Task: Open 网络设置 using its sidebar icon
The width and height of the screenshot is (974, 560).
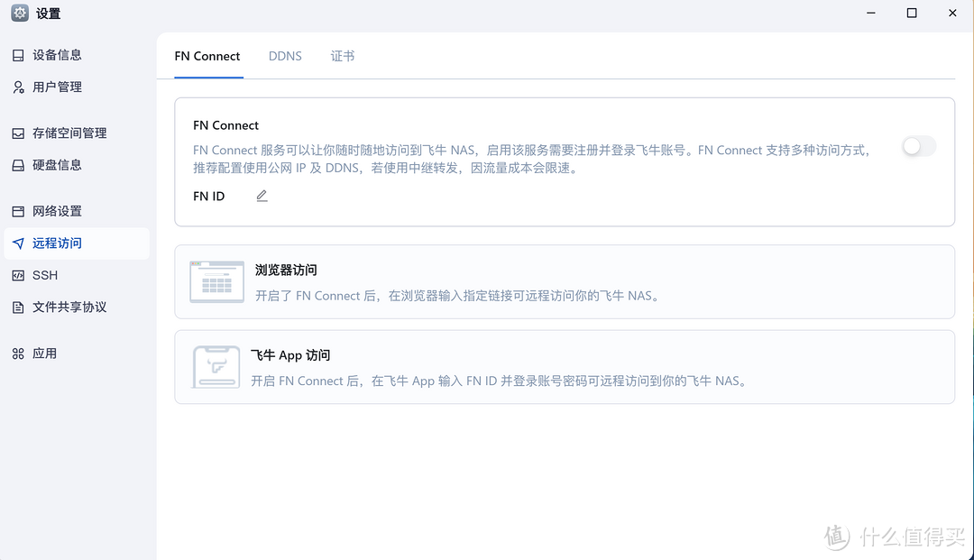Action: tap(18, 211)
